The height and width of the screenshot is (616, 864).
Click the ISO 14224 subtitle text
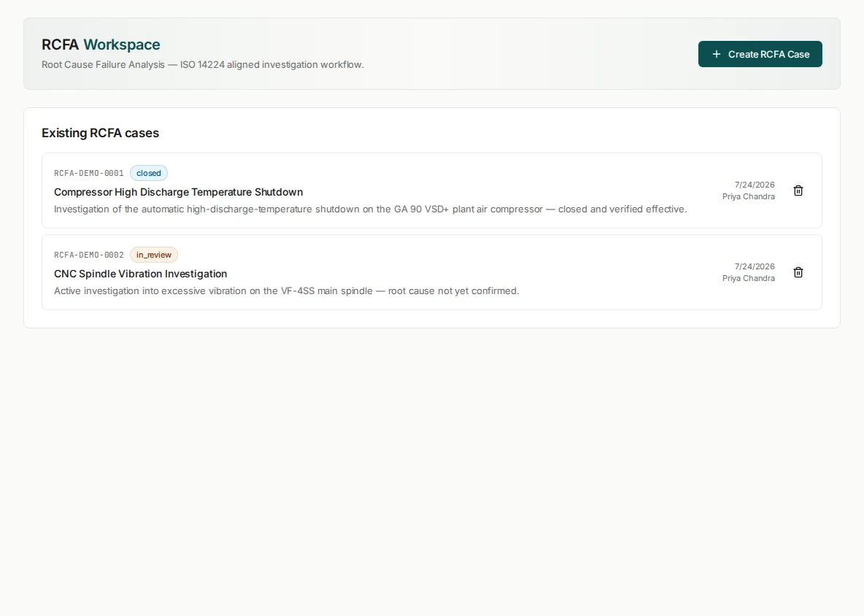tap(203, 64)
